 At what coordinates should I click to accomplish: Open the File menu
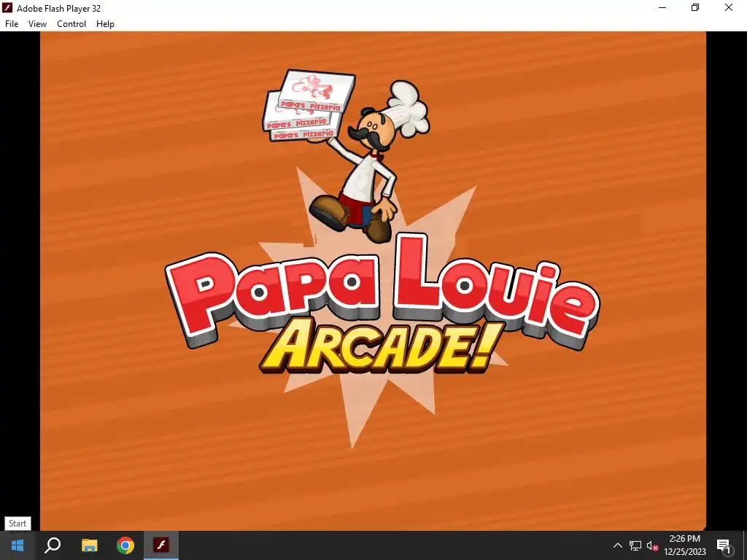click(12, 24)
